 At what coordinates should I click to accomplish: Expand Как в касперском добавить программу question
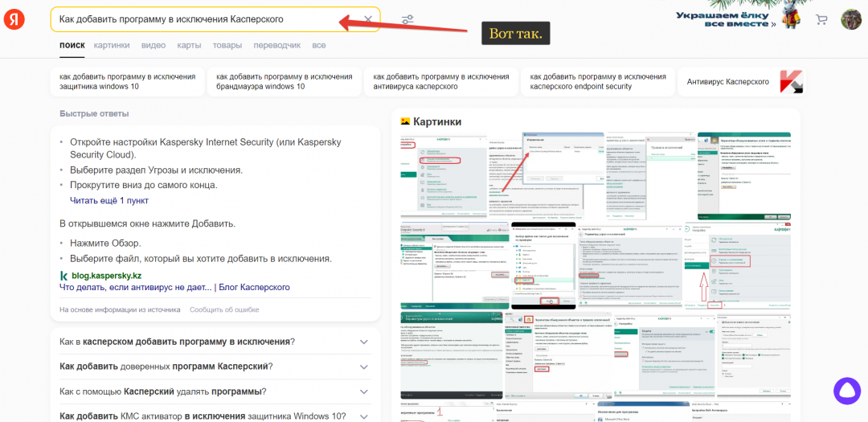coord(215,341)
